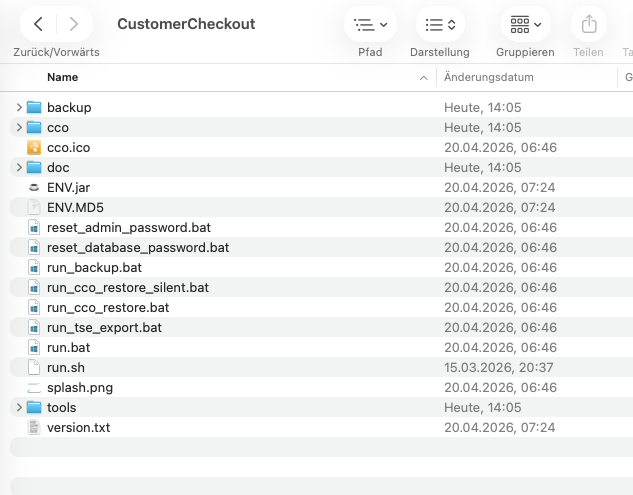Expand the tools folder
This screenshot has width=633, height=495.
click(x=19, y=407)
